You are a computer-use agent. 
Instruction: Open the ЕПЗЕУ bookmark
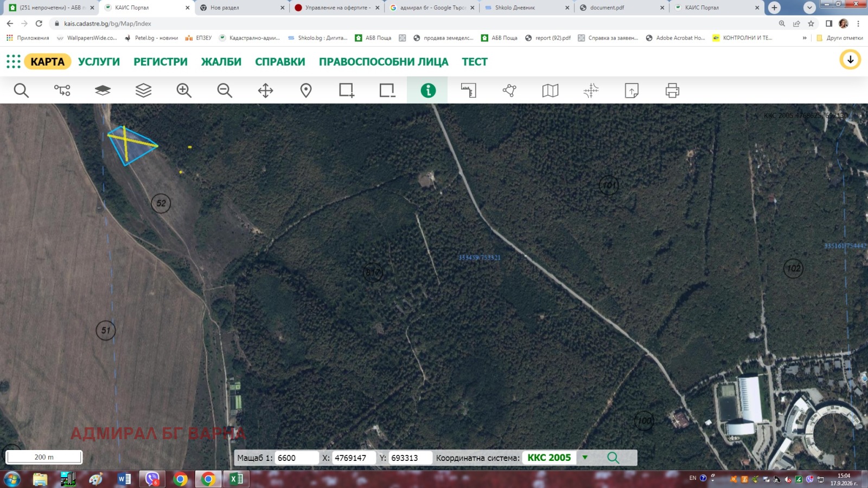[199, 38]
